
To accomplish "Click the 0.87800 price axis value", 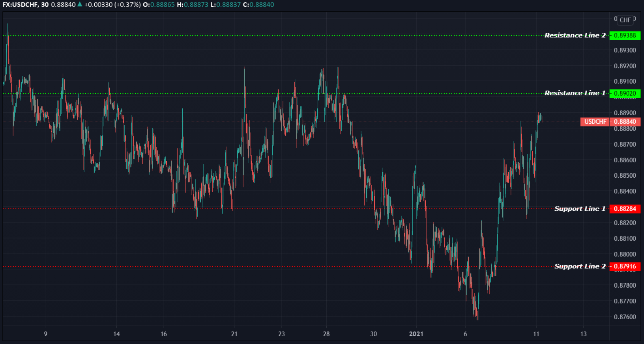I will (x=625, y=285).
